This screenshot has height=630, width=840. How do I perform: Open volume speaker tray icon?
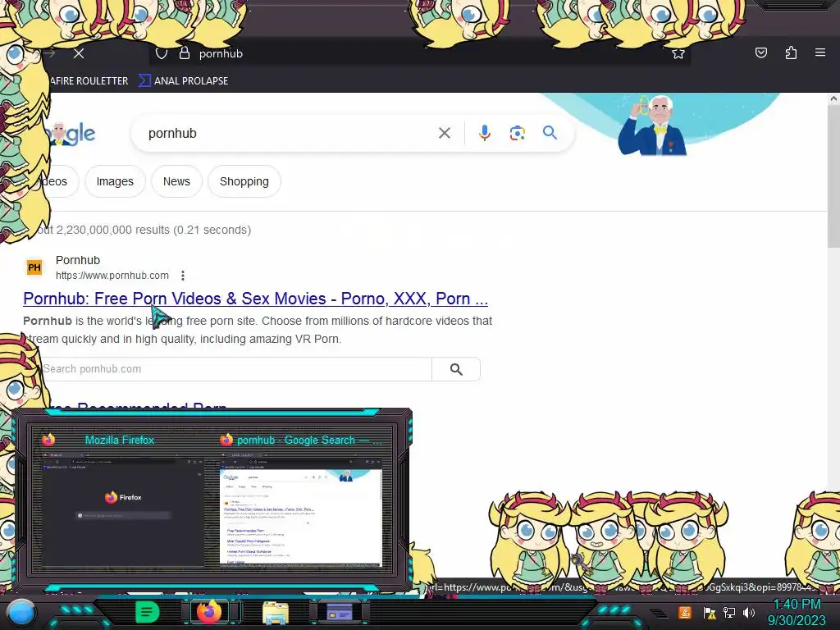pos(749,613)
